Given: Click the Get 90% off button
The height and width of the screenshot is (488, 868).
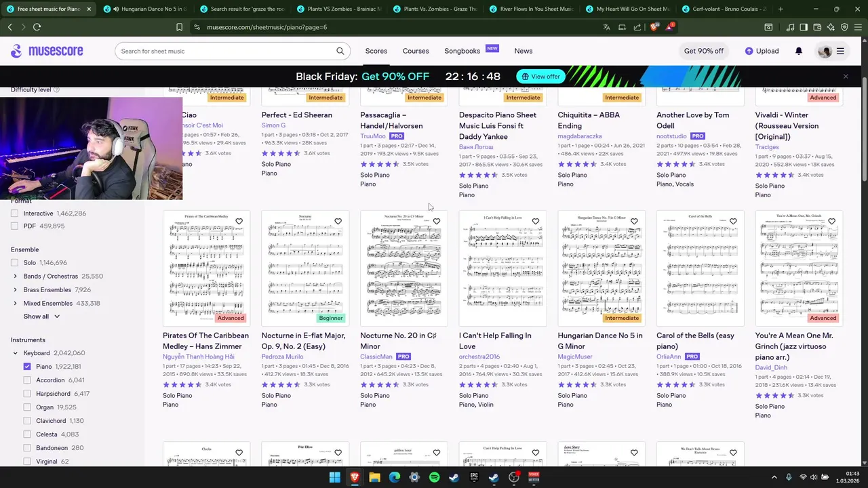Looking at the screenshot, I should [x=703, y=51].
